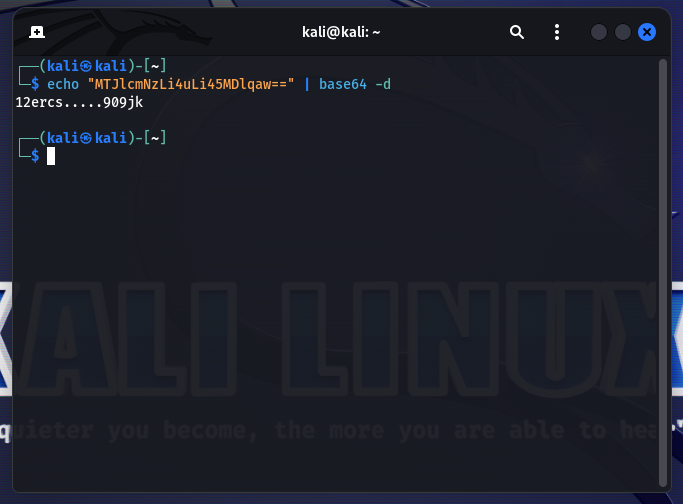Minimize the terminal window
The width and height of the screenshot is (683, 504).
(599, 32)
